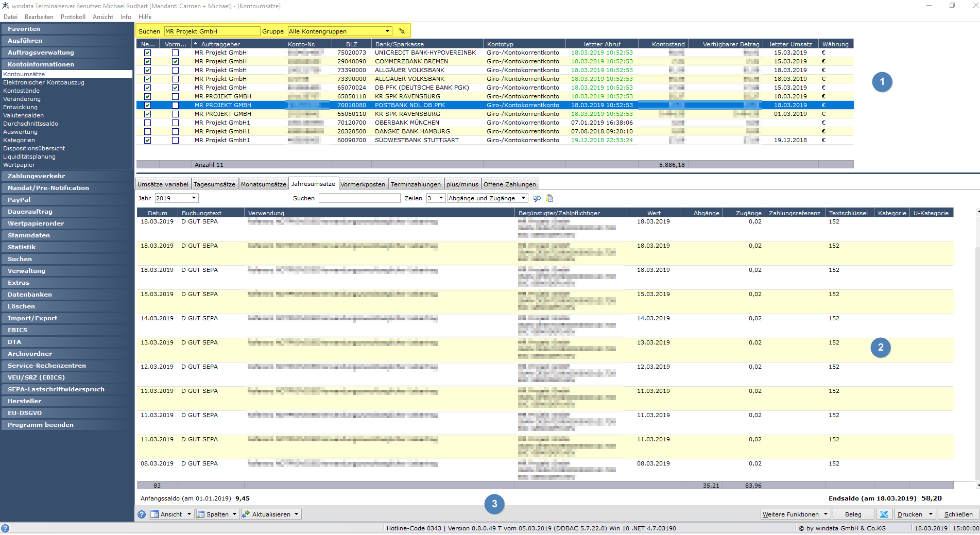Click the clipboard copy icon in filter row
980x535 pixels.
tap(549, 198)
